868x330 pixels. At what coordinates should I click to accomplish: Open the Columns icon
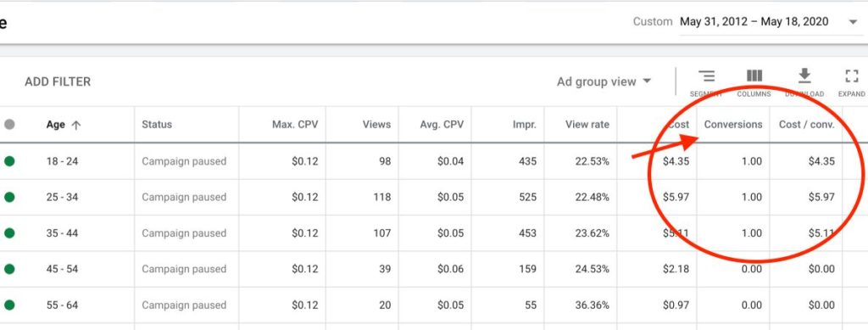click(754, 76)
